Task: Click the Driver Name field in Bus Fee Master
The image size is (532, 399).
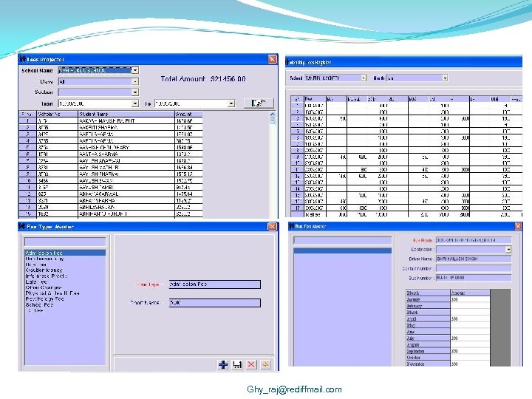Action: click(474, 259)
